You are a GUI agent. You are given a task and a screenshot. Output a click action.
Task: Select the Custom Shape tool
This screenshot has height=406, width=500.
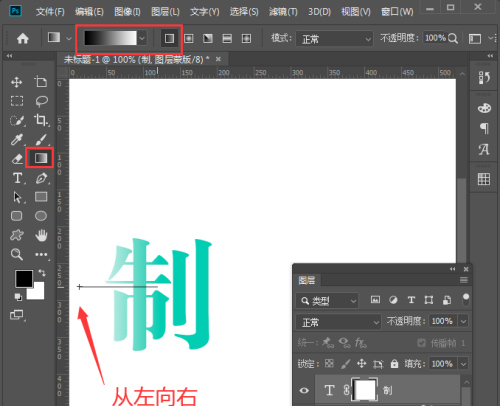click(17, 235)
